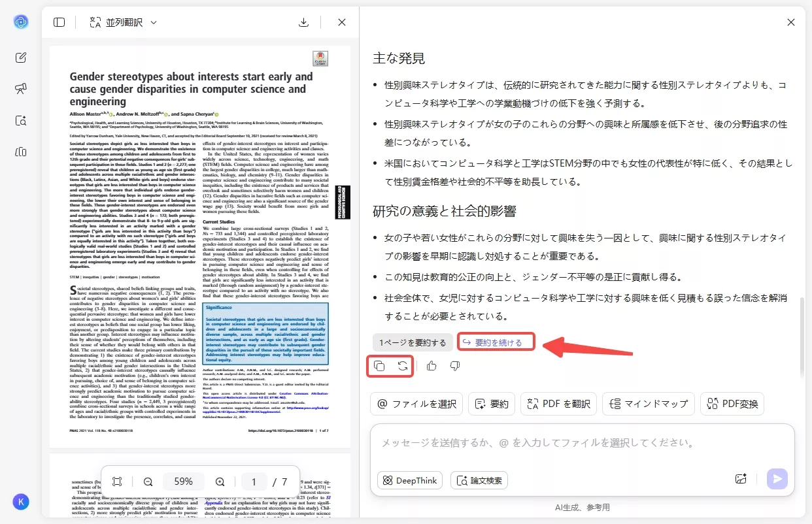Select the area capture tool above the zoom controls

point(117,482)
